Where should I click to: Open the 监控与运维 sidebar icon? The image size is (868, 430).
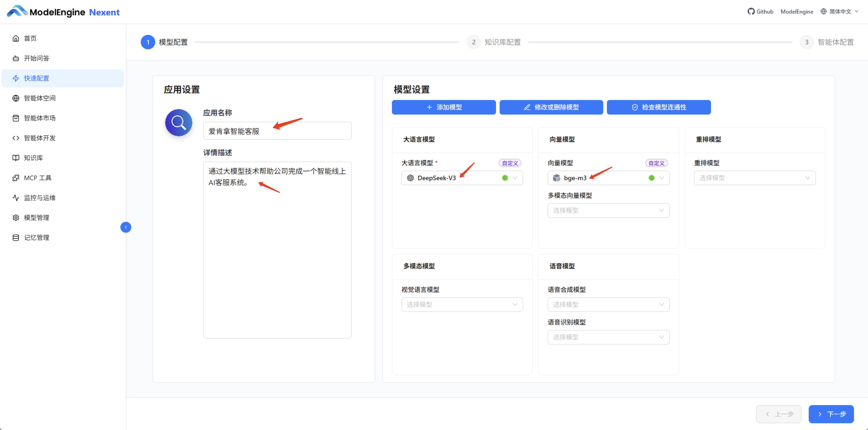(16, 198)
